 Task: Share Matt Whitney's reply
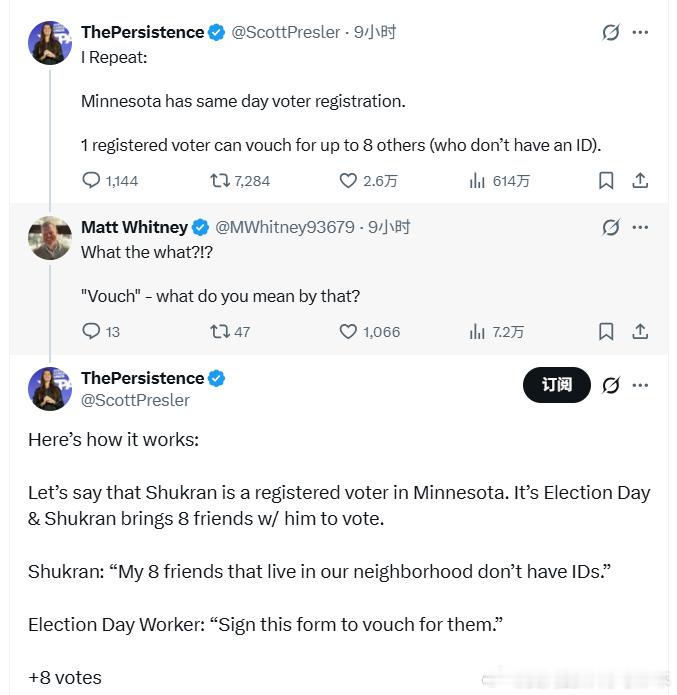point(640,332)
